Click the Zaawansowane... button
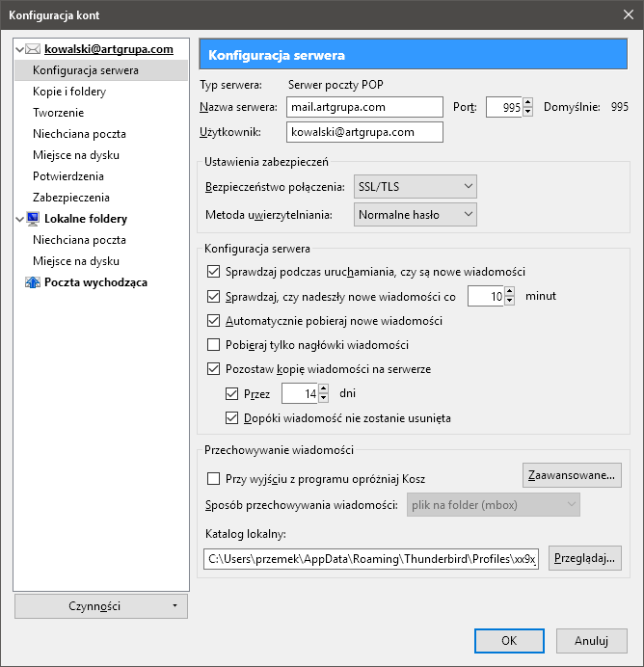Viewport: 644px width, 667px height. coord(572,475)
